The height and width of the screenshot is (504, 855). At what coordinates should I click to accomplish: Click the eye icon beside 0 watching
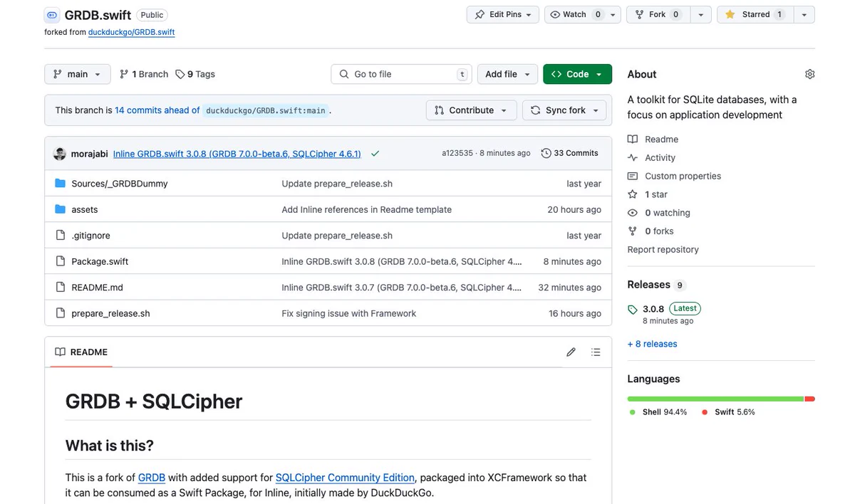(x=633, y=213)
